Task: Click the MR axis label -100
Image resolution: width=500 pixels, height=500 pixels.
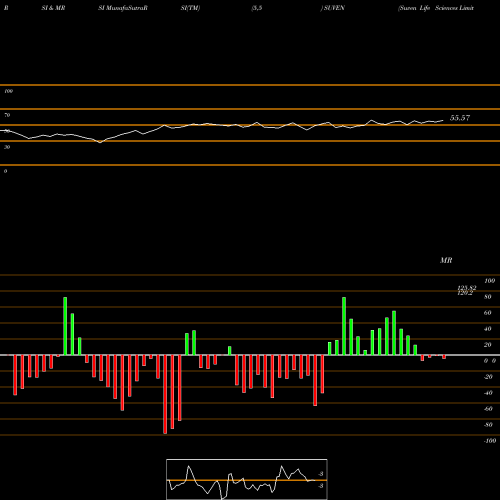Action: (490, 441)
